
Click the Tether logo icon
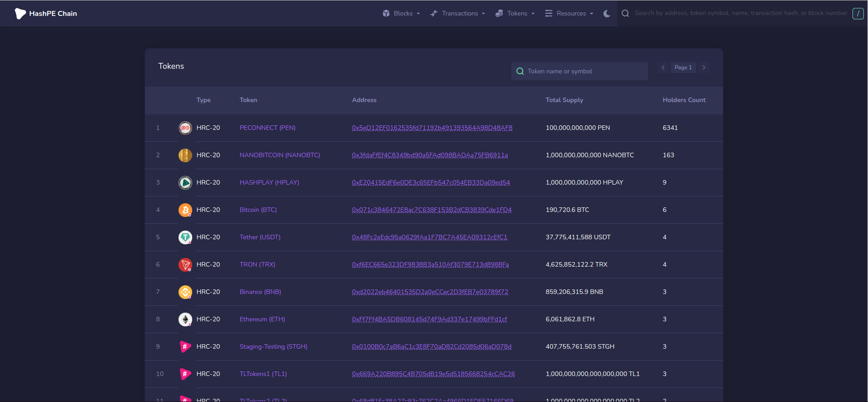[185, 237]
